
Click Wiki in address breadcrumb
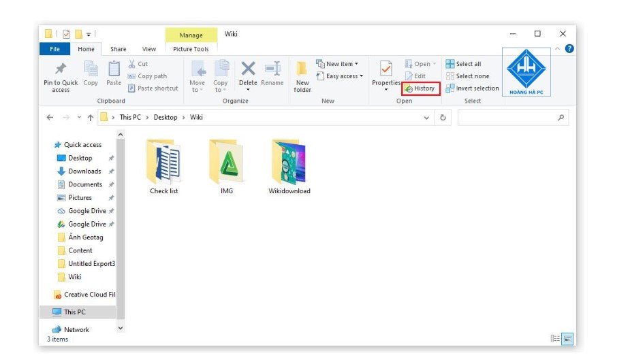pyautogui.click(x=196, y=117)
